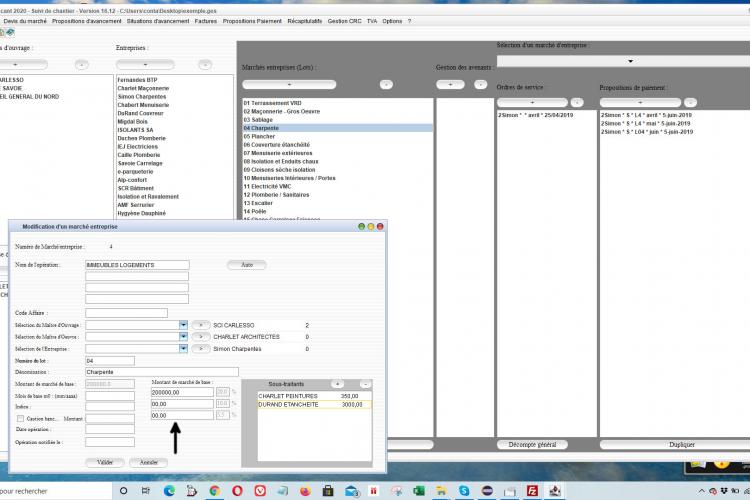Click the arrow button beside SCI CARLESSO
750x500 pixels.
click(201, 325)
